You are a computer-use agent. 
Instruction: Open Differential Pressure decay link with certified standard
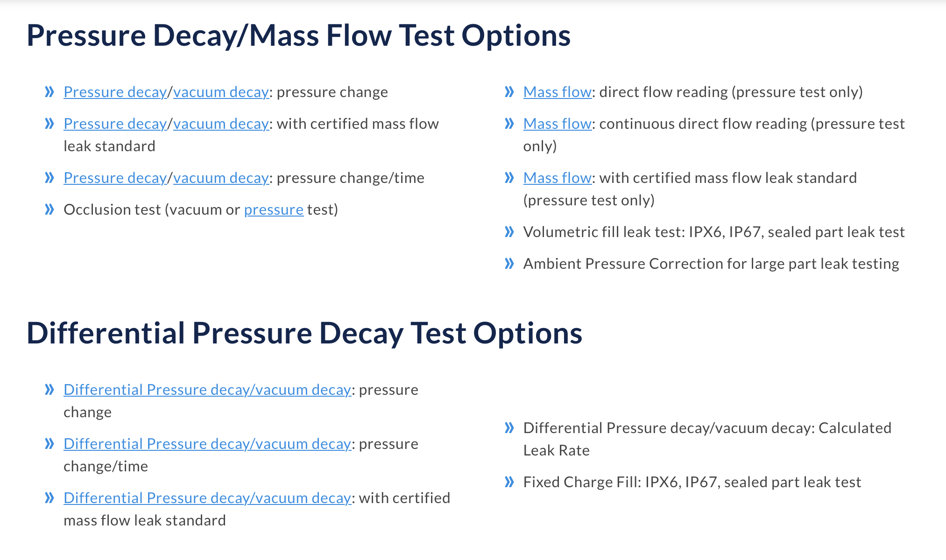[207, 498]
